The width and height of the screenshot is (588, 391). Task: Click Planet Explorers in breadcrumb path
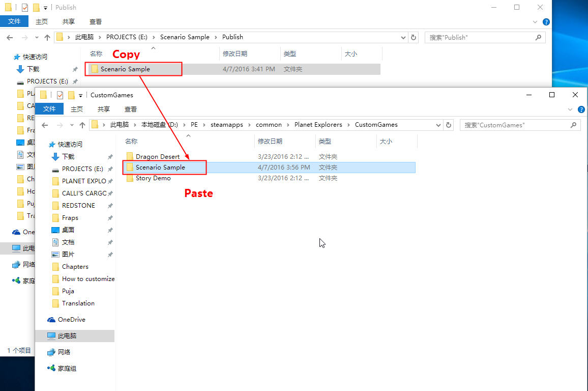point(318,125)
